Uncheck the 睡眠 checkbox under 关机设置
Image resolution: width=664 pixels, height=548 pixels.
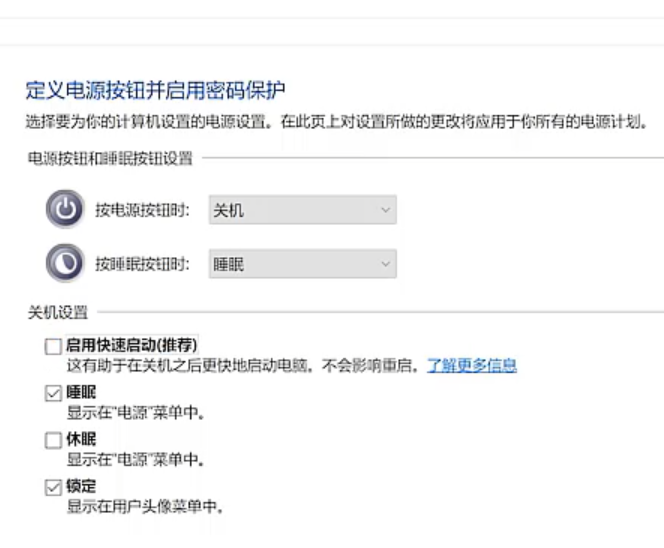click(x=53, y=394)
